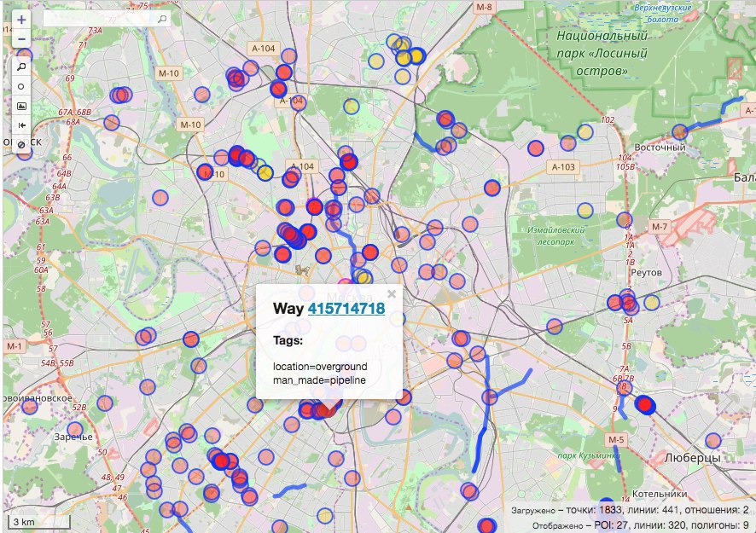756x533 pixels.
Task: Click the zoom-to-data magnifier tool
Action: [x=21, y=67]
